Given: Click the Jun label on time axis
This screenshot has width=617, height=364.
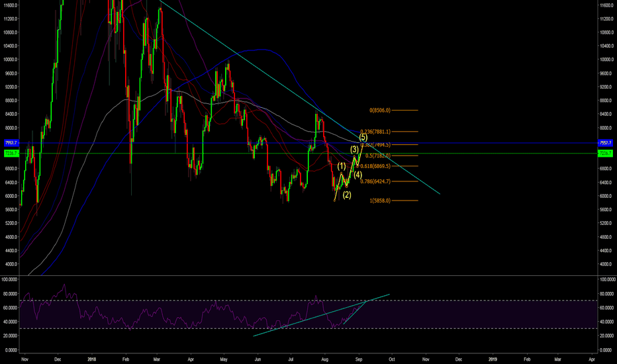Looking at the screenshot, I should [258, 359].
